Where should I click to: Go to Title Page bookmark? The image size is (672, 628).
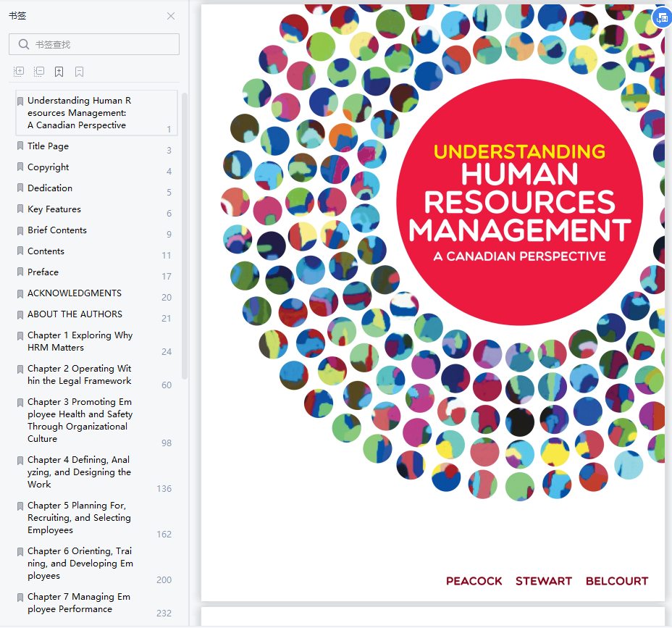(x=48, y=146)
